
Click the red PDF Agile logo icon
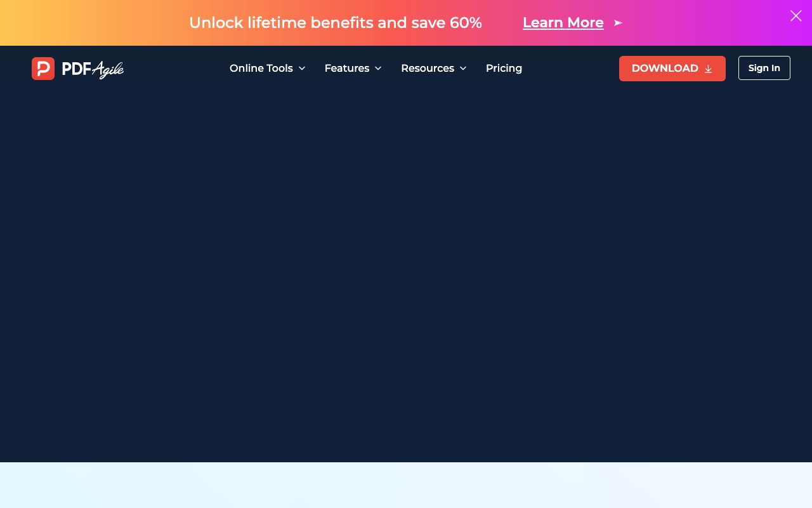pos(43,69)
